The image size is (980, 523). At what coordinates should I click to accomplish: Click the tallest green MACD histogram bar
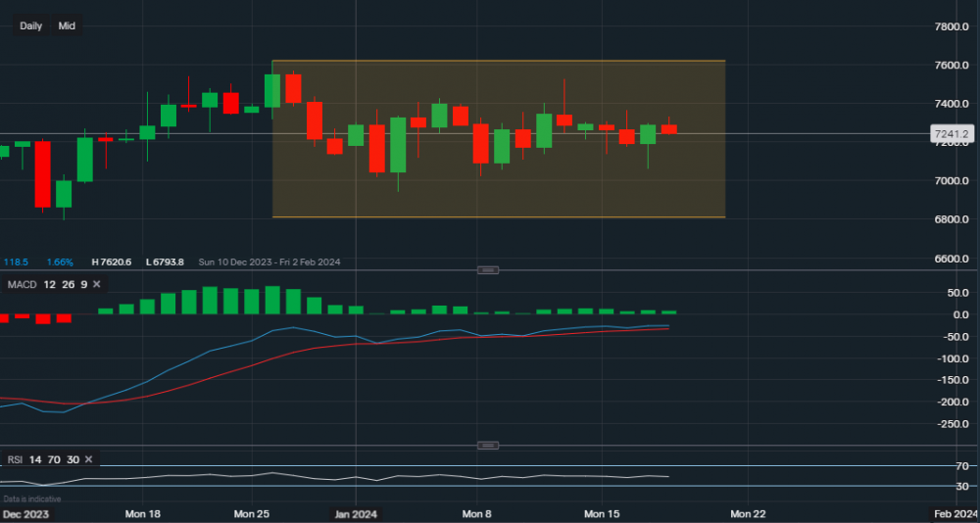point(210,300)
